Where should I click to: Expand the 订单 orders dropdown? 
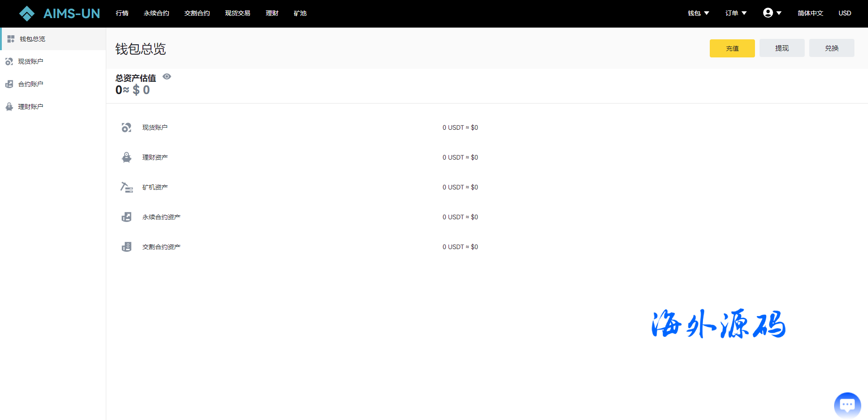(736, 13)
